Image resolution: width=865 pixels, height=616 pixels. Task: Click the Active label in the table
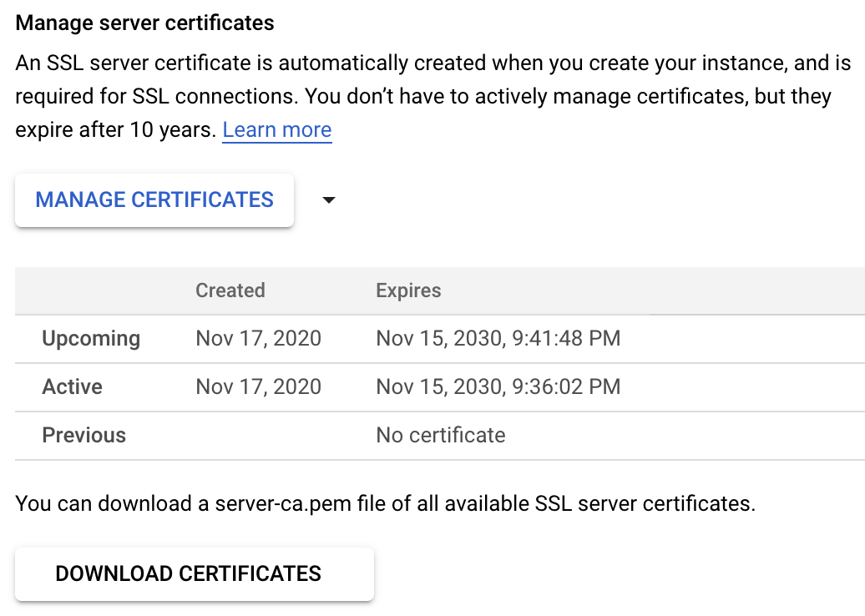coord(72,386)
